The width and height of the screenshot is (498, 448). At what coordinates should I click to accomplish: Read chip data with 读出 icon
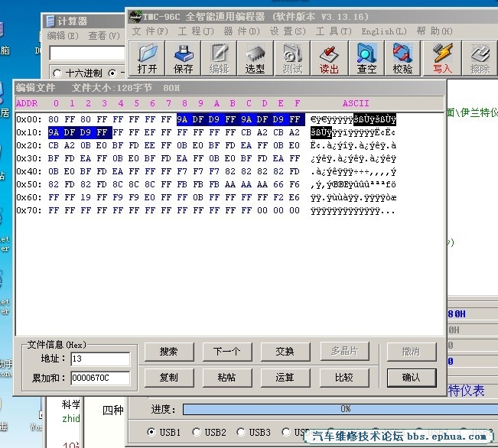click(329, 58)
